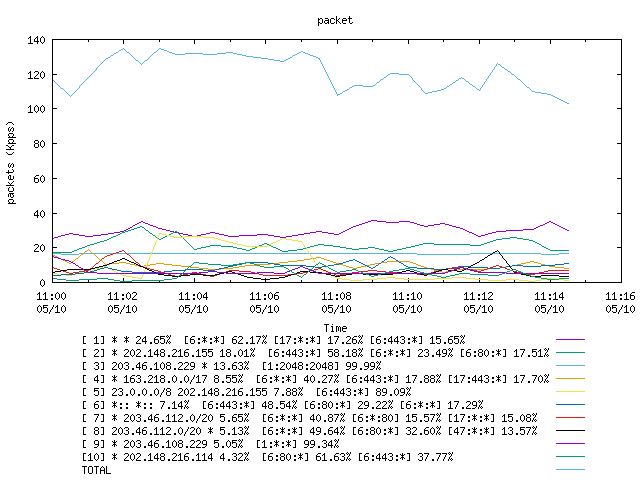Click the light blue swatch for TOTAL
Image resolution: width=640 pixels, height=480 pixels.
pyautogui.click(x=570, y=470)
